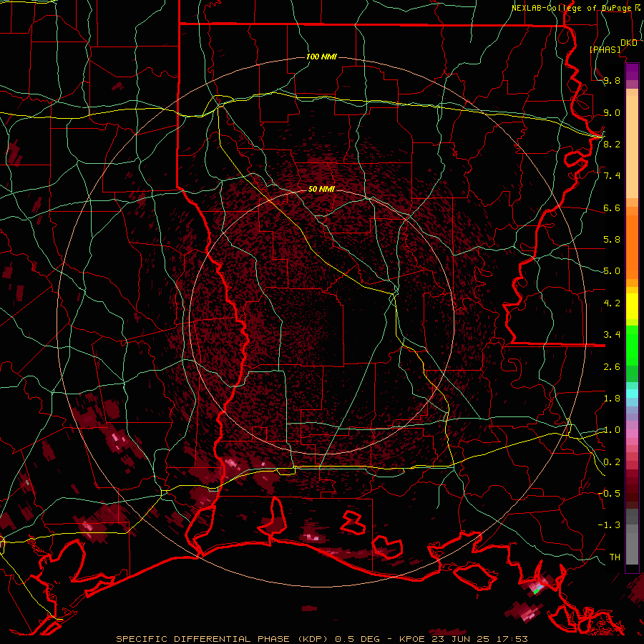Screen dimensions: 644x644
Task: Click the "DKD" legend label
Action: 629,43
